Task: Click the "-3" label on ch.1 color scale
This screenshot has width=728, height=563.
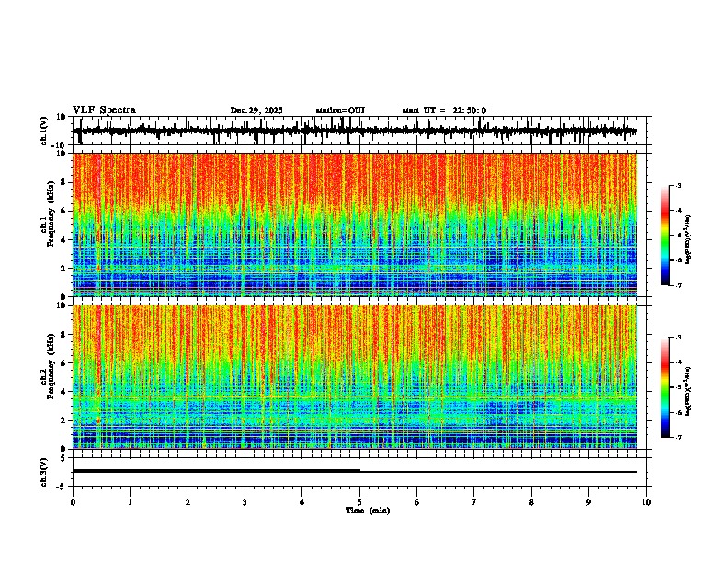Action: [678, 186]
